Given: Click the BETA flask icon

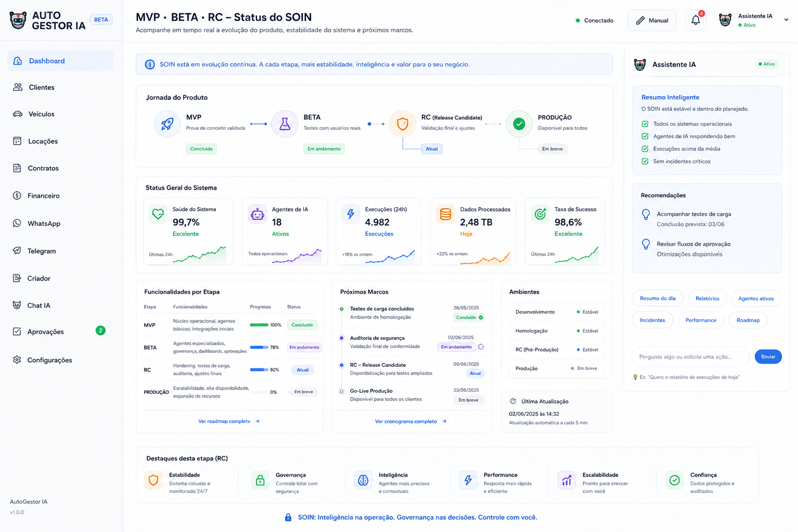Looking at the screenshot, I should (285, 124).
